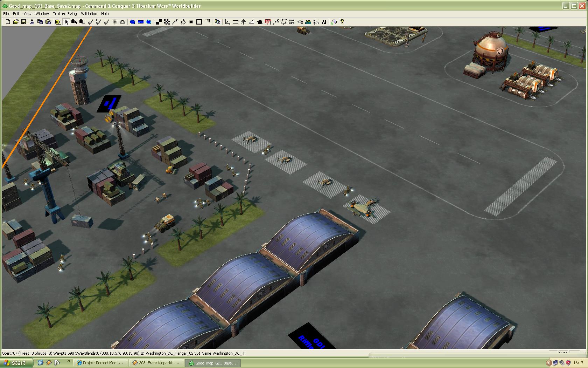Open help with question mark icon
Screen dimensions: 588x368
click(x=342, y=22)
